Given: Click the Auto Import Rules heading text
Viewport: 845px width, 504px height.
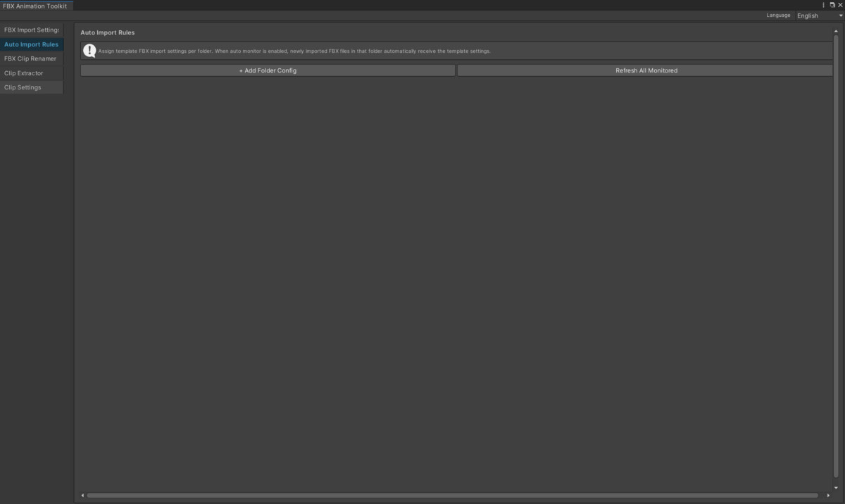Looking at the screenshot, I should coord(108,32).
